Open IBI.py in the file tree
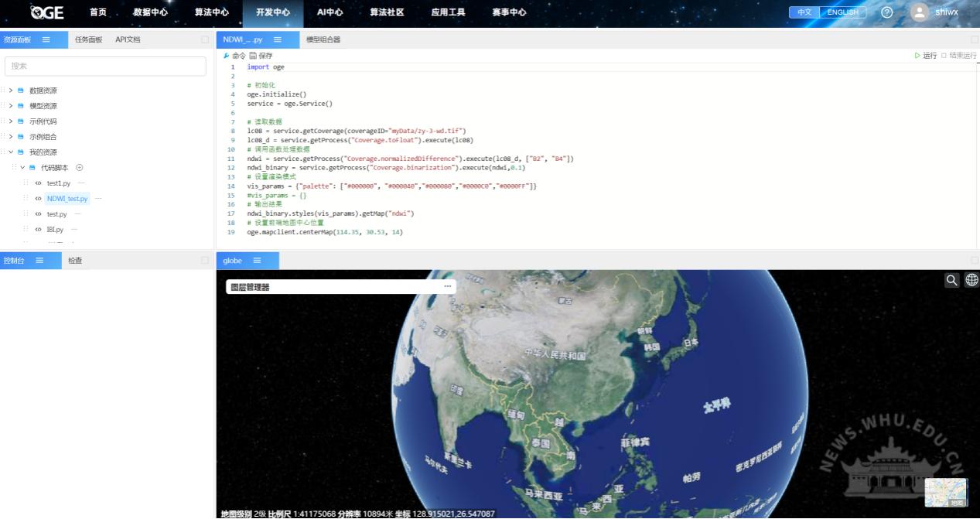 tap(55, 230)
